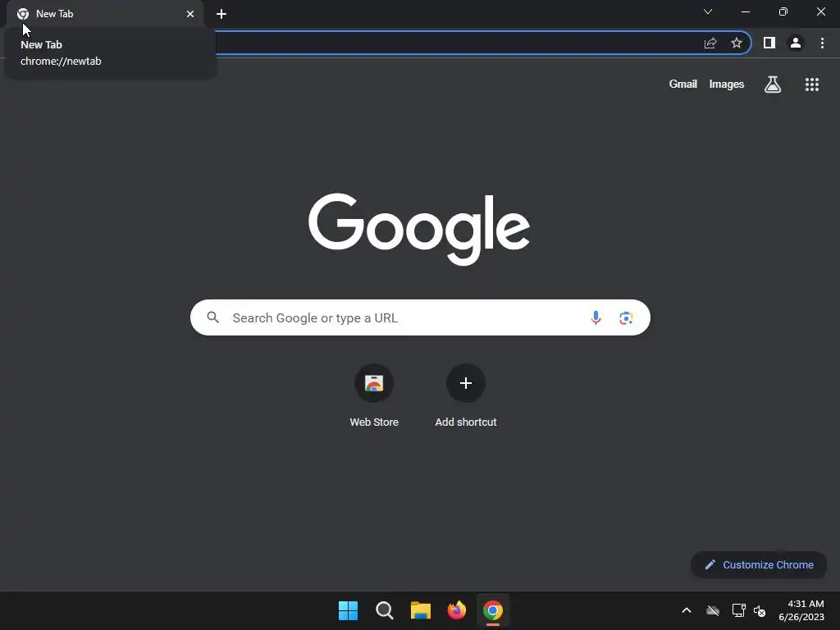Open Gmail link
Screen dimensions: 840x630
[x=683, y=84]
